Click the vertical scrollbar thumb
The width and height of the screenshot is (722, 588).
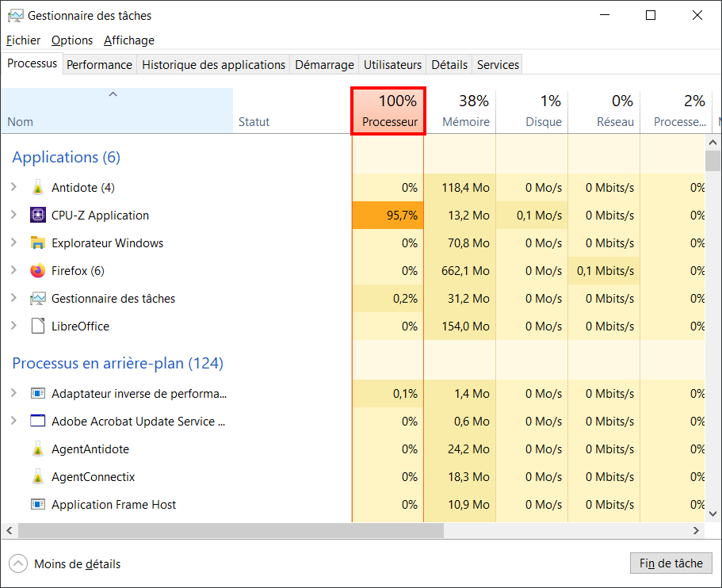(712, 160)
